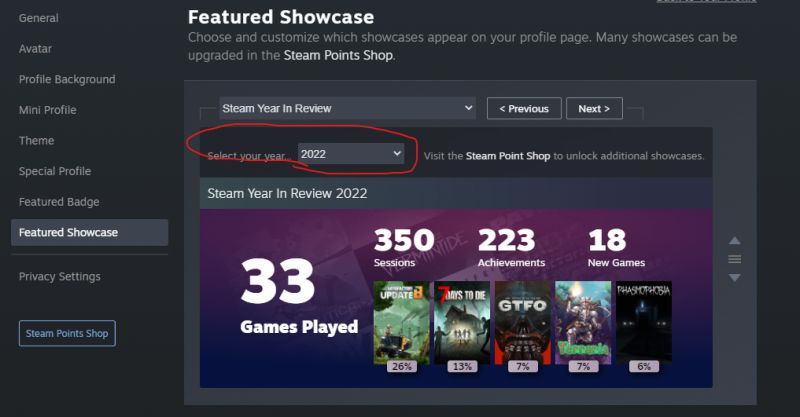Open the Phasmophobia game cover

click(x=643, y=323)
